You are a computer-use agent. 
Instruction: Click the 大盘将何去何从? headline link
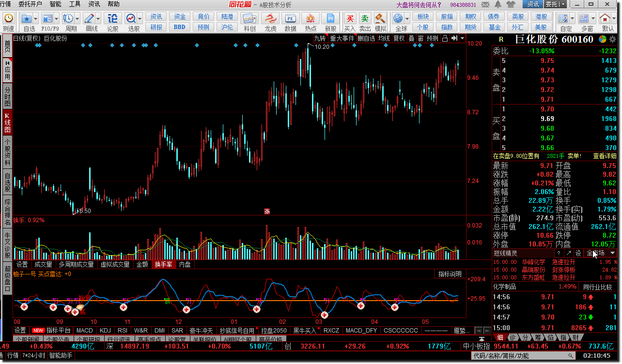[420, 4]
